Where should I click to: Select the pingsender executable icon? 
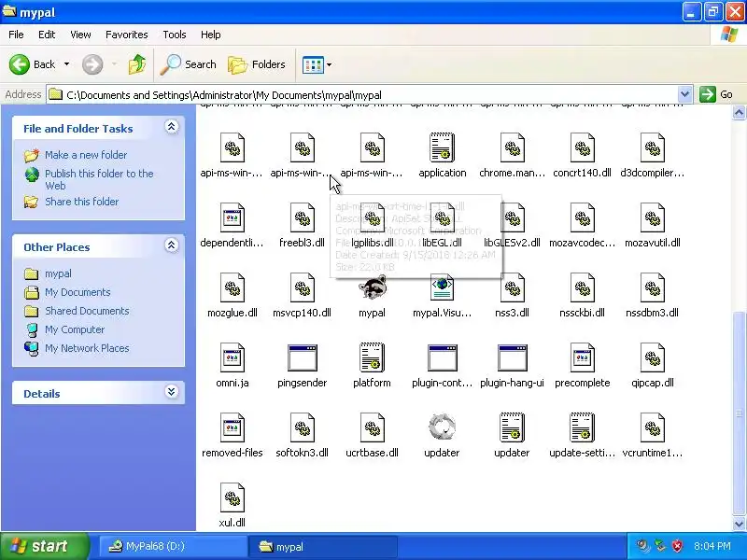coord(302,357)
